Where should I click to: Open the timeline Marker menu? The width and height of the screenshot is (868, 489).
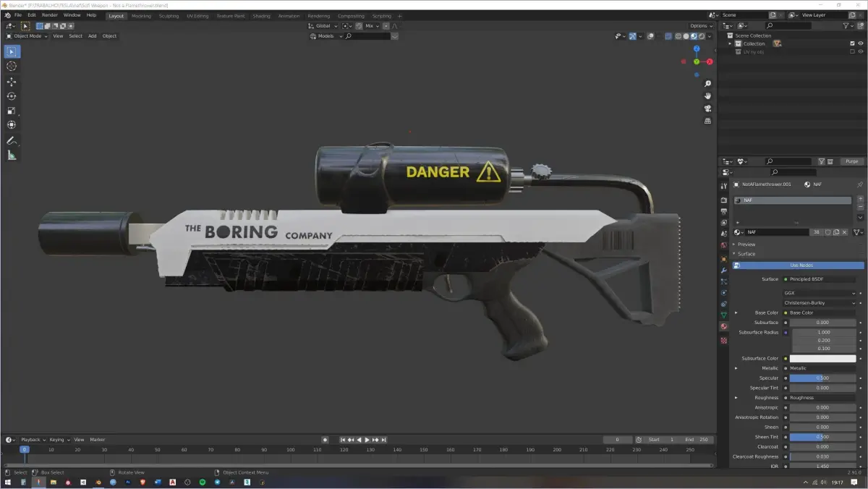pos(97,439)
